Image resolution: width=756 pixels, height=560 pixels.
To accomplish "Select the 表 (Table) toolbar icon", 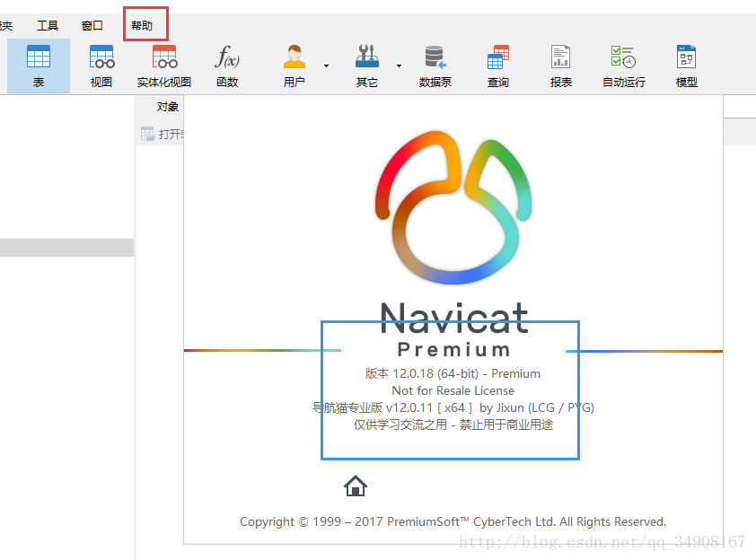I will pos(39,66).
